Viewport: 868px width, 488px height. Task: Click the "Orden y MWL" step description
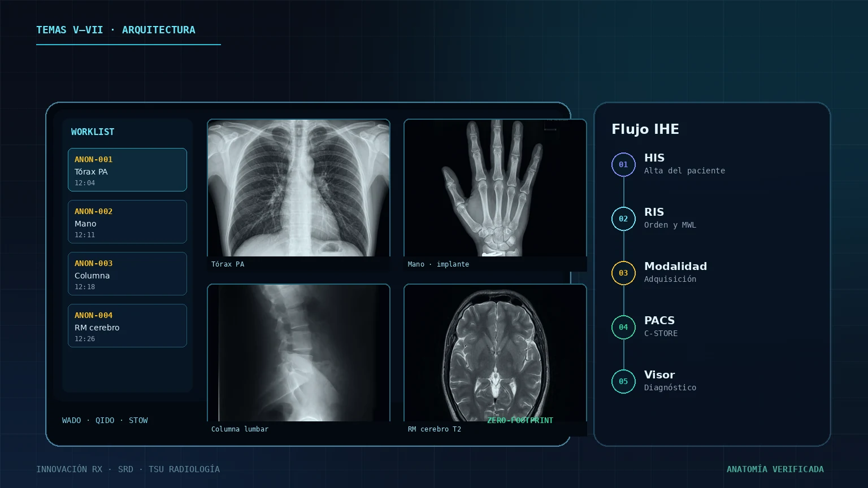click(670, 225)
